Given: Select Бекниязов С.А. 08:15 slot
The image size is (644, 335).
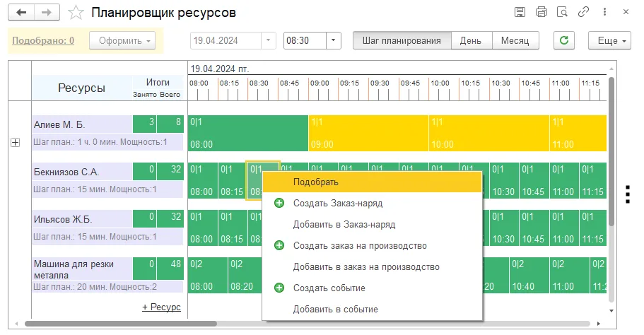Looking at the screenshot, I should pos(233,181).
